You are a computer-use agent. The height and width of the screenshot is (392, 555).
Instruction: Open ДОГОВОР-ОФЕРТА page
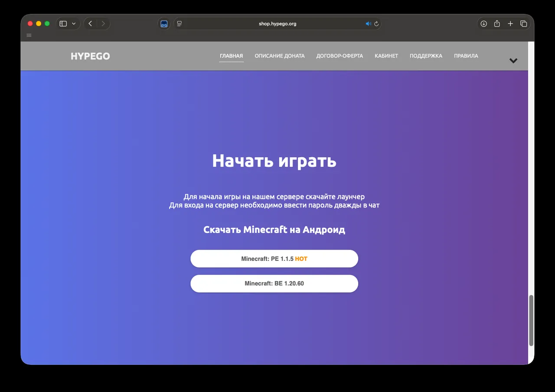pyautogui.click(x=340, y=56)
